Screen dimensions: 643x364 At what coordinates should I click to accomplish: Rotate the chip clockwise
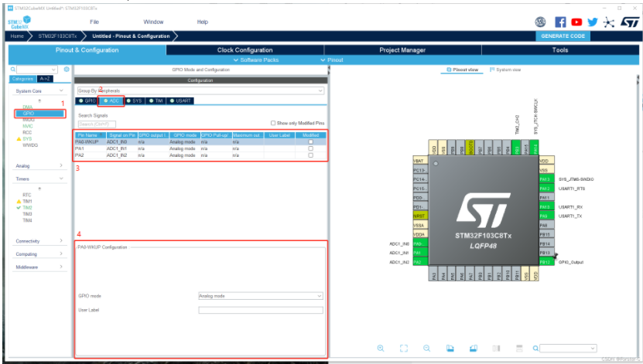click(x=450, y=348)
